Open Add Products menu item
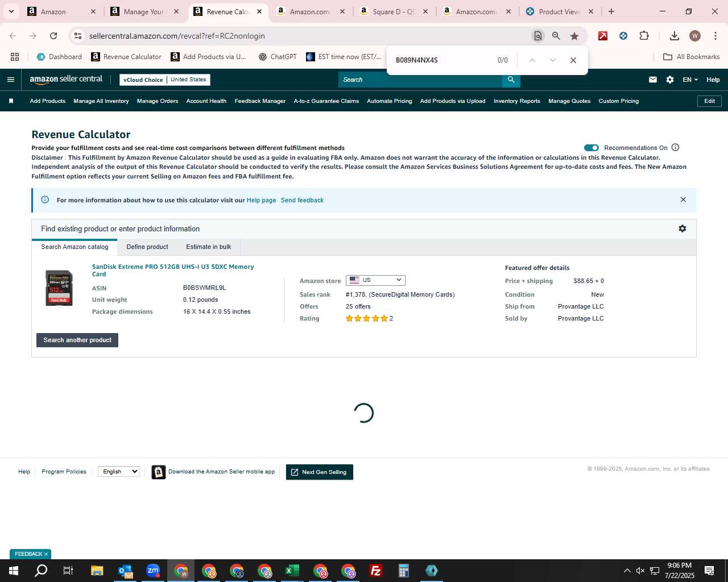The height and width of the screenshot is (582, 728). [x=48, y=101]
